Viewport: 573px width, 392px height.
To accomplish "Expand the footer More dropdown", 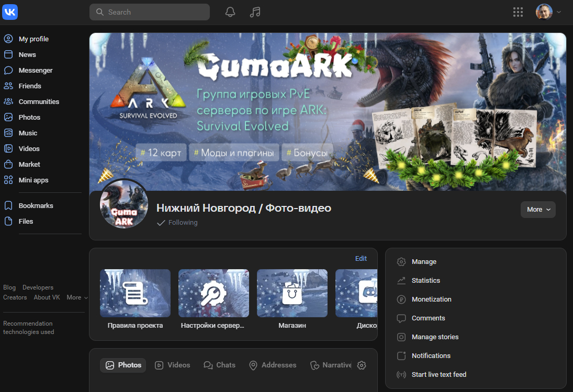I will pos(77,297).
